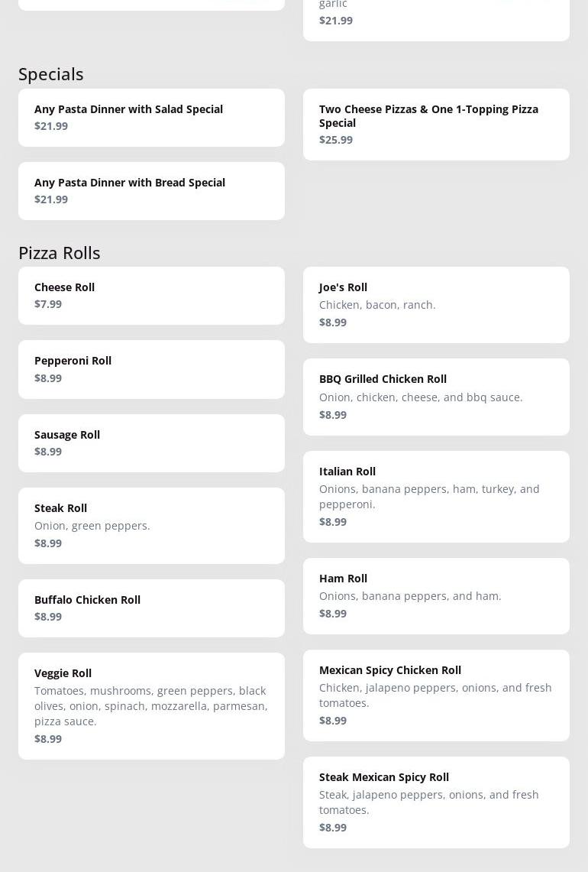Select Any Pasta Dinner with Salad Special
588x872 pixels.
151,117
